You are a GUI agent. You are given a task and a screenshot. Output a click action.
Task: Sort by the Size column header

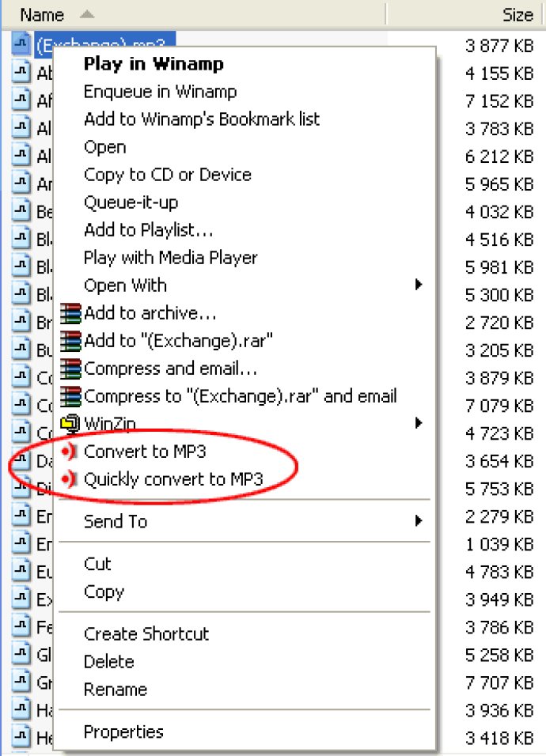pyautogui.click(x=466, y=14)
